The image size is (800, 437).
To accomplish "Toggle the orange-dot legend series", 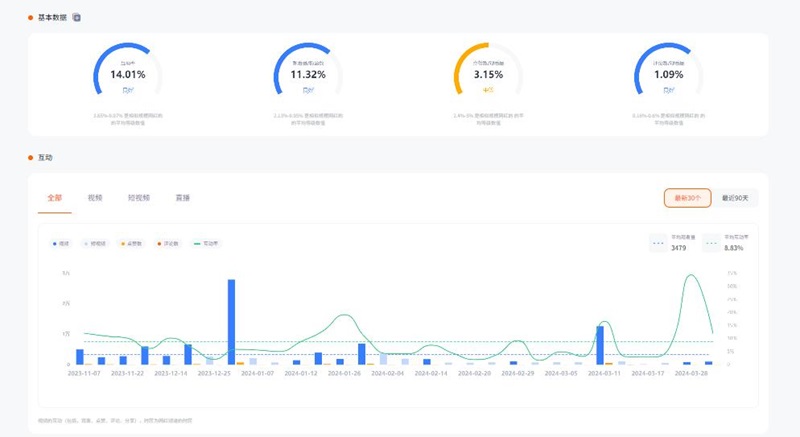I will click(167, 243).
